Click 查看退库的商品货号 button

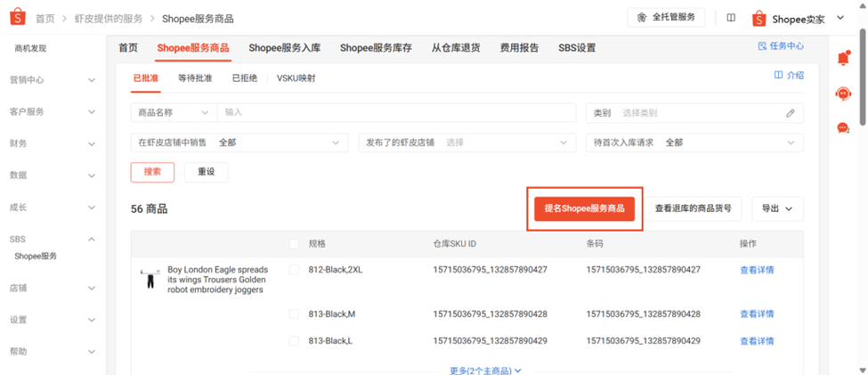point(694,208)
